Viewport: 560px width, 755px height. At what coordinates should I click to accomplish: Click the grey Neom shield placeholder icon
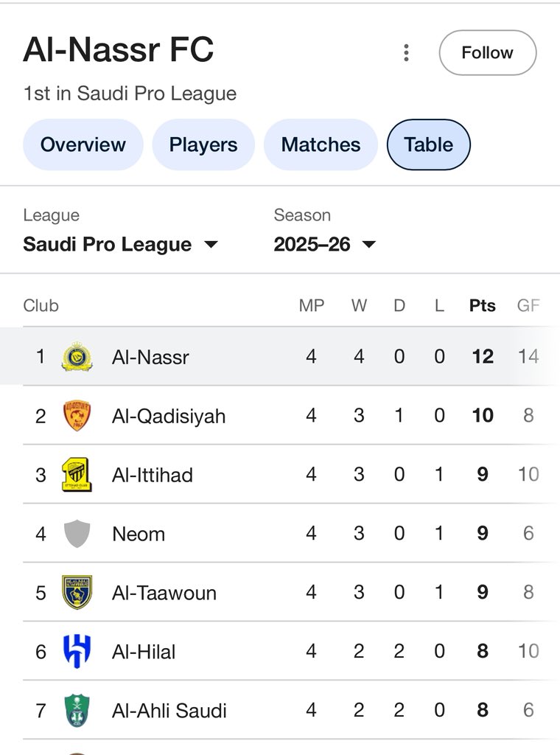pos(77,534)
